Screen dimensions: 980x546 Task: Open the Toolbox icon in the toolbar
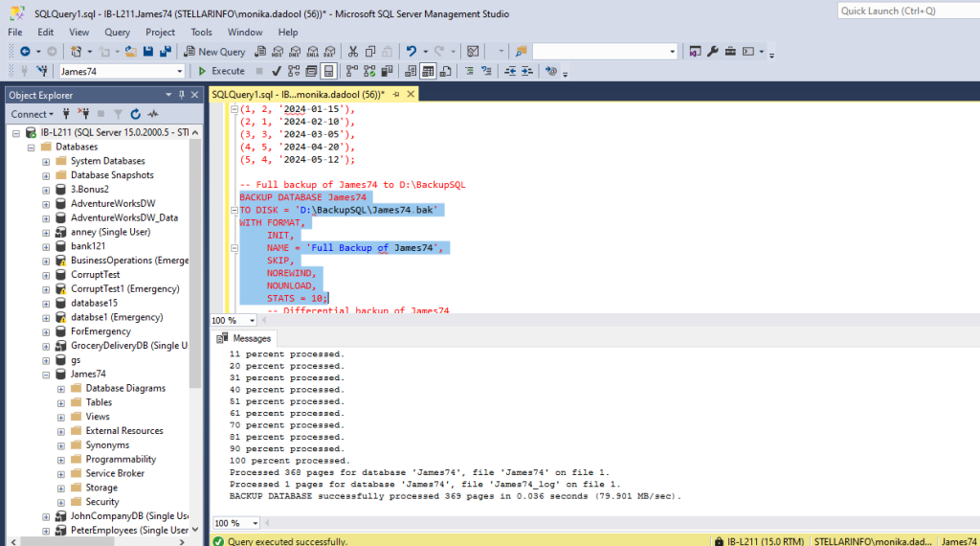[x=730, y=52]
